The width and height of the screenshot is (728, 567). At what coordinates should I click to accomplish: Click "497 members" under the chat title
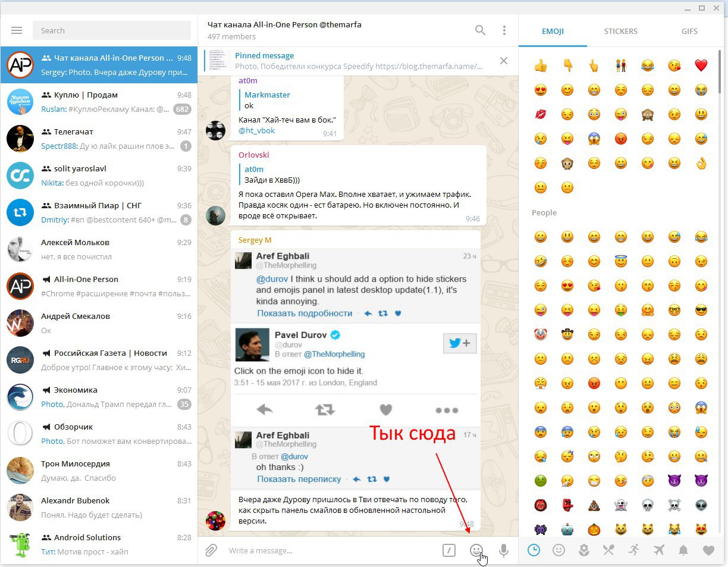[x=231, y=37]
